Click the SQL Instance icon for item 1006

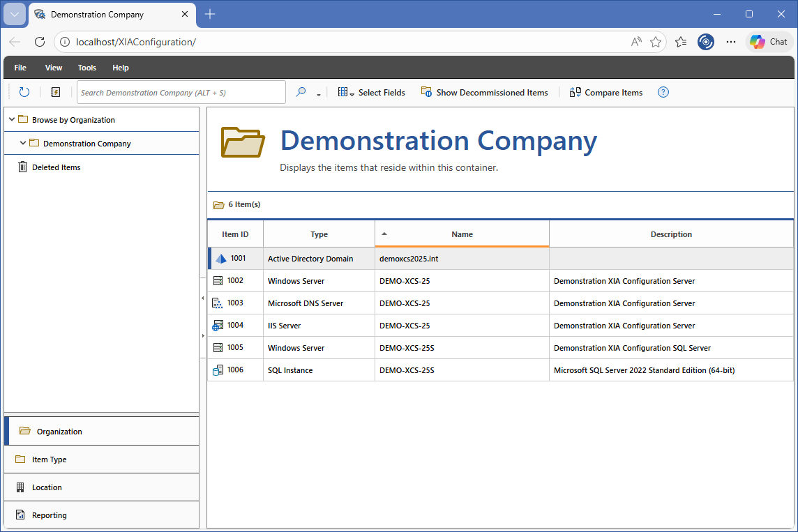218,370
